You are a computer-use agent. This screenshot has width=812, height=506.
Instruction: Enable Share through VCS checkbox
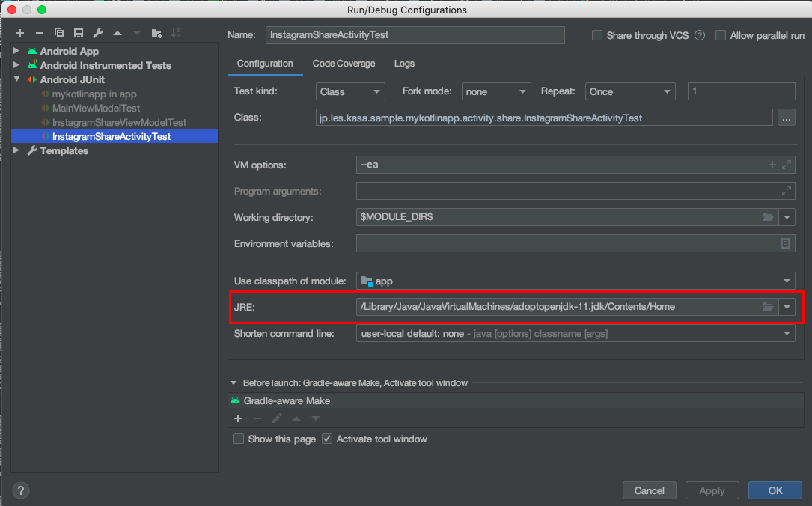(x=597, y=35)
